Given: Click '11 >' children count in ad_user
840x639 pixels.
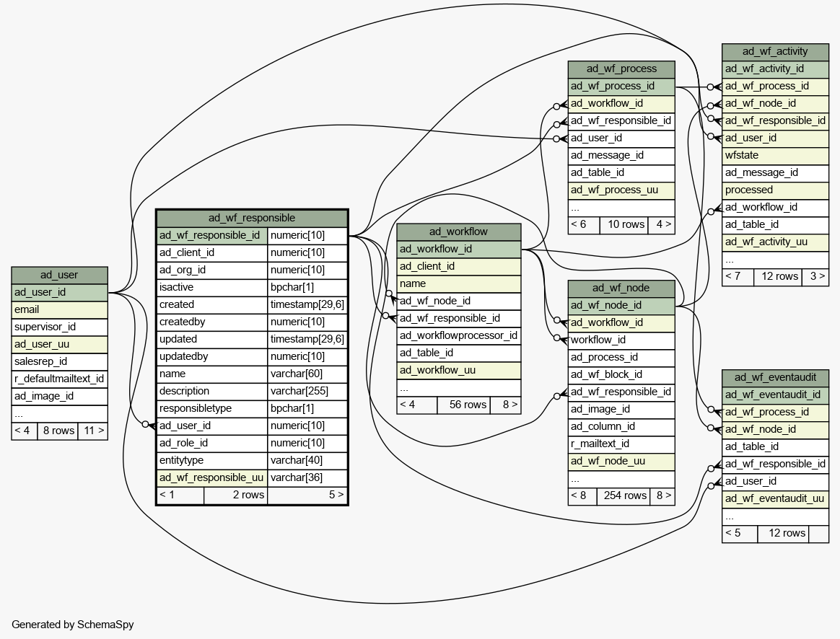Looking at the screenshot, I should coord(93,431).
